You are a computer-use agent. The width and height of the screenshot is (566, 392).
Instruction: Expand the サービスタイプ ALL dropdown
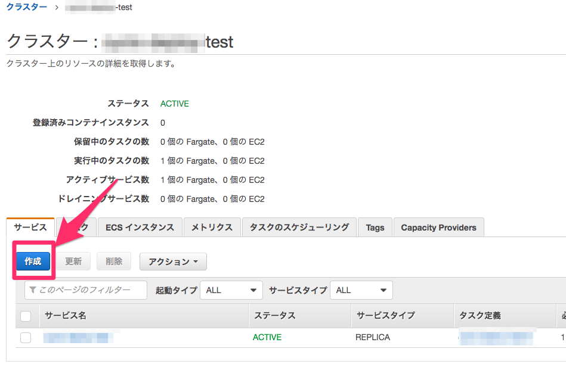[361, 290]
